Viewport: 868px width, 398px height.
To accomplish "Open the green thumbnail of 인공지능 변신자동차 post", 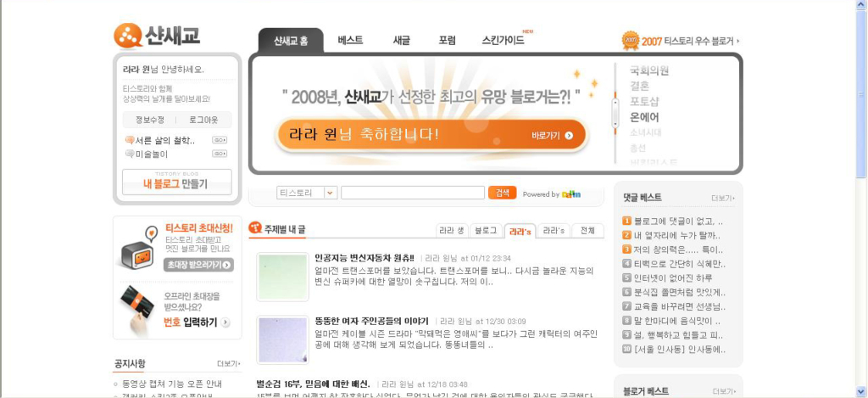I will coord(282,277).
